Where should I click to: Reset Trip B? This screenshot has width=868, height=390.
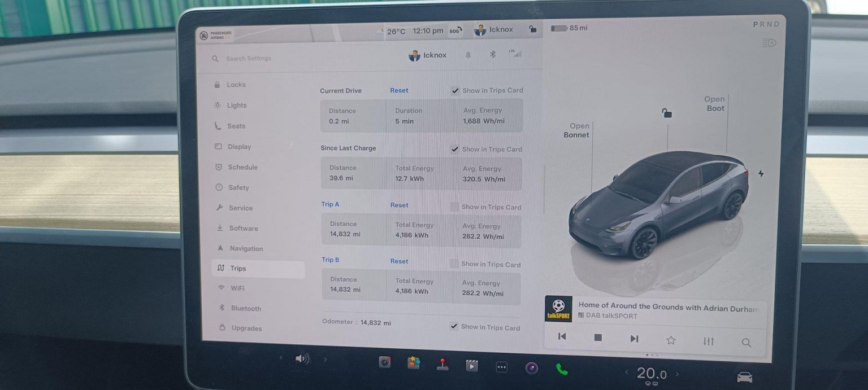399,261
